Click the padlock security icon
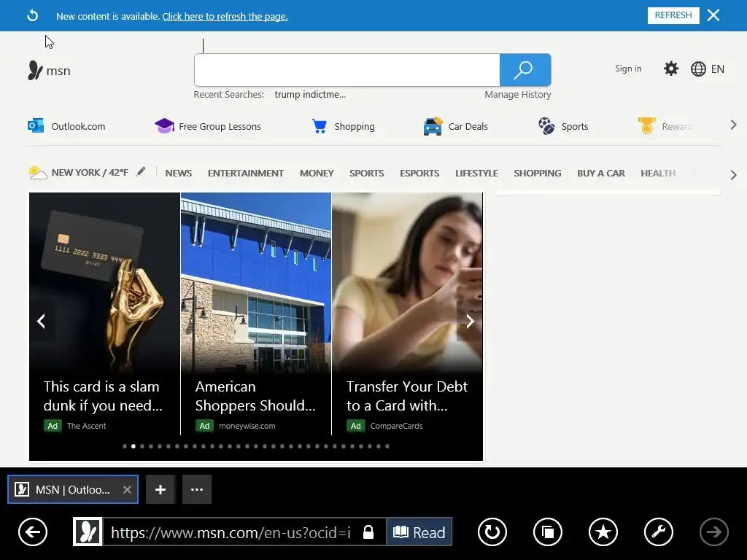Image resolution: width=747 pixels, height=560 pixels. coord(368,532)
